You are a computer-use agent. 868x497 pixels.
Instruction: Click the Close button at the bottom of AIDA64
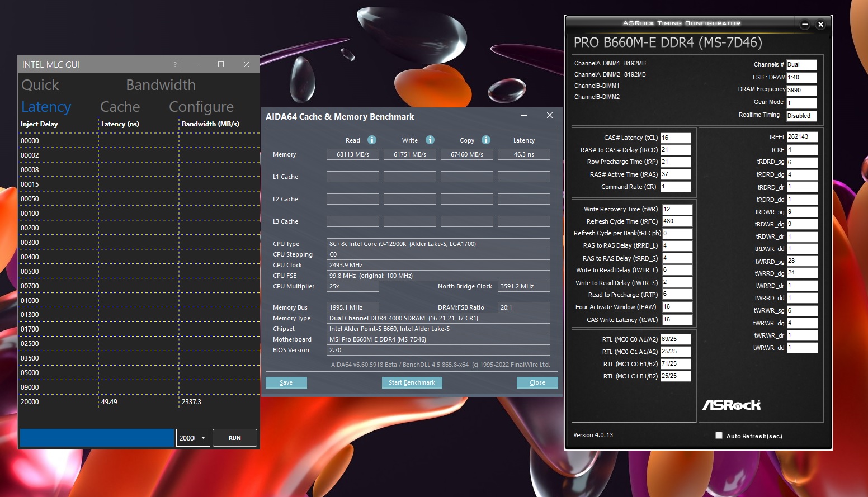537,382
